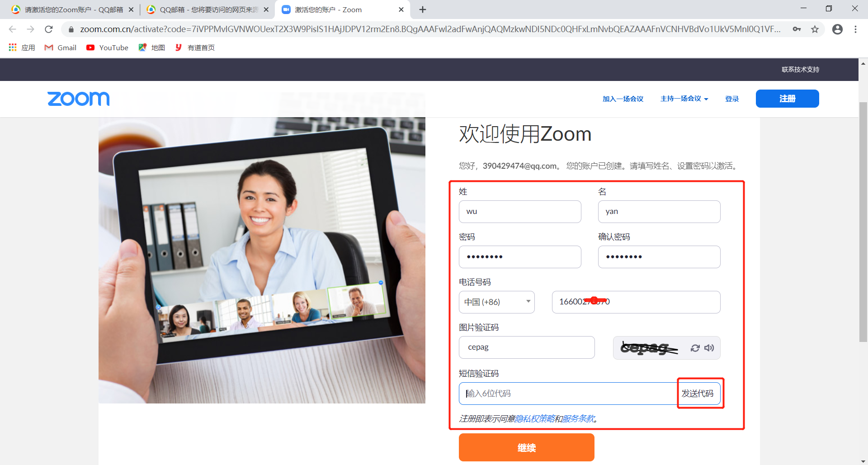Screen dimensions: 868x465
Task: Click the 名 field containing yan
Action: click(659, 212)
